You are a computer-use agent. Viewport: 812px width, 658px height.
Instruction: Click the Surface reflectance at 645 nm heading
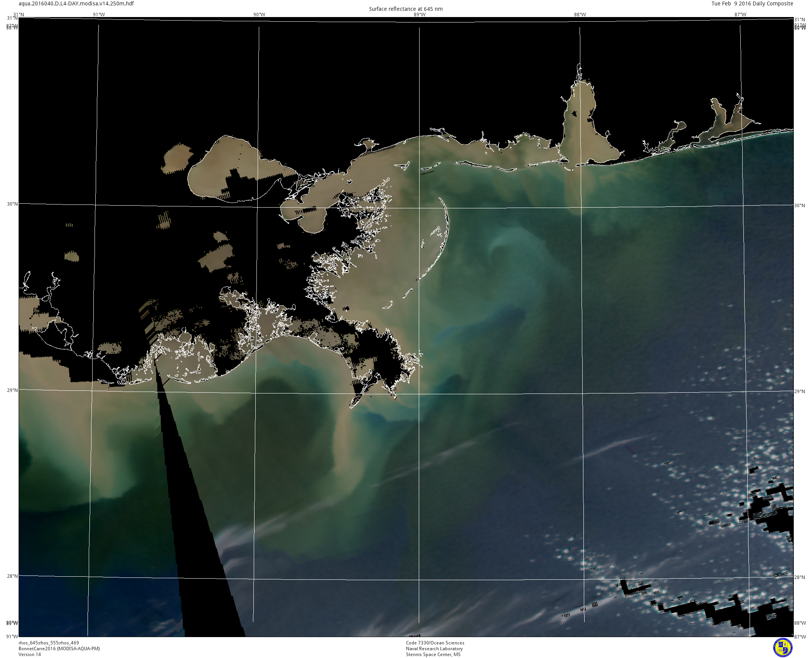(406, 9)
